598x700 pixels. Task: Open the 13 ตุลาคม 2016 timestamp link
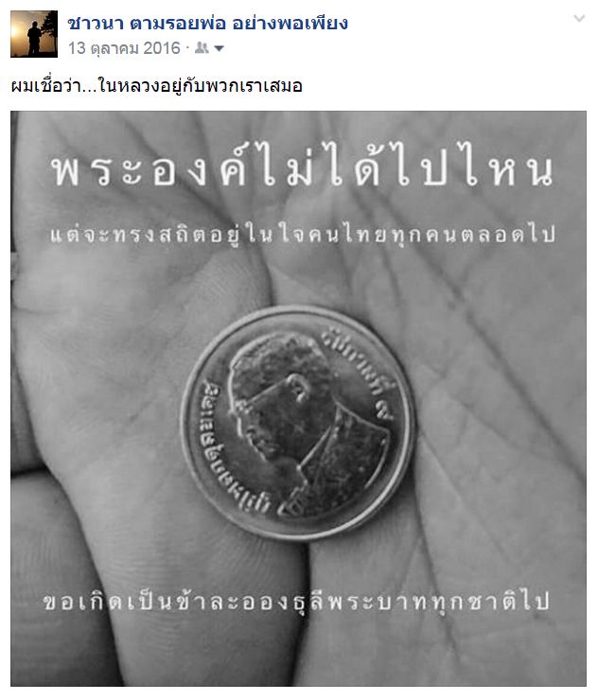(x=124, y=47)
